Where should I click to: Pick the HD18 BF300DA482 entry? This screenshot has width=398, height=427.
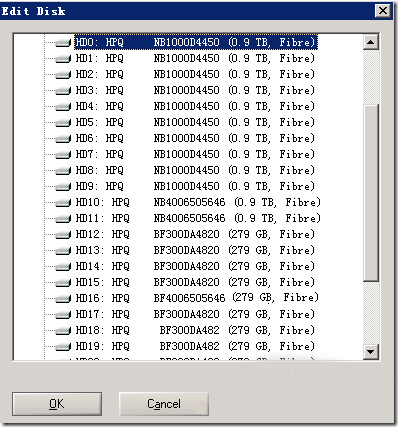pyautogui.click(x=195, y=330)
